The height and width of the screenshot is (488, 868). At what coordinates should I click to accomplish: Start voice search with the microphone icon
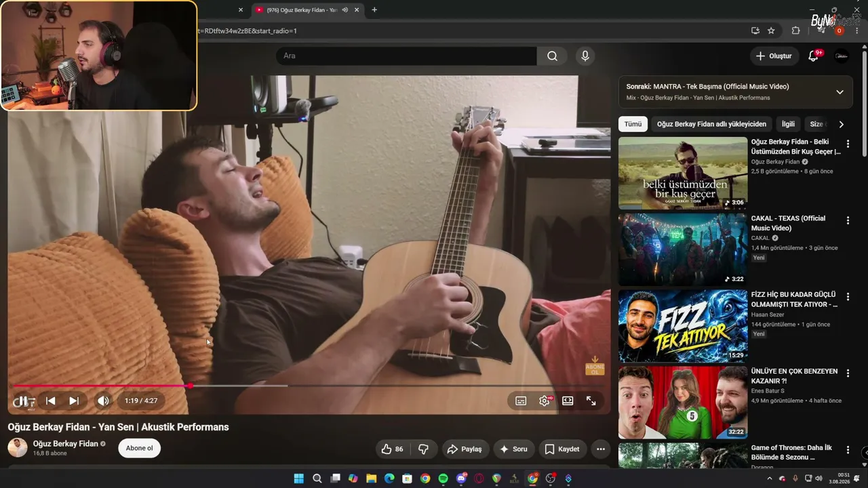point(585,56)
